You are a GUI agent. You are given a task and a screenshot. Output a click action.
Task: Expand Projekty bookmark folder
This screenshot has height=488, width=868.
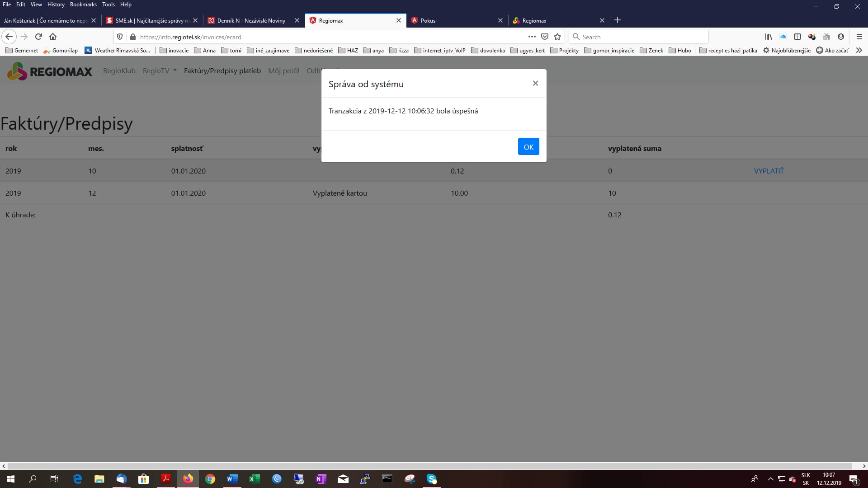565,50
